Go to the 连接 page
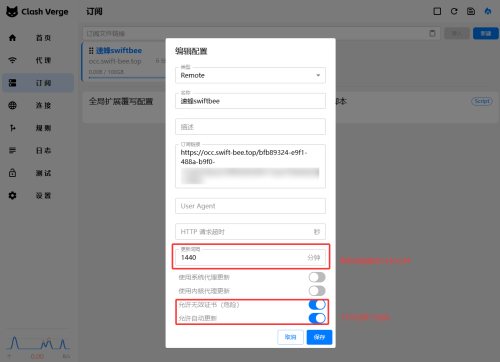The width and height of the screenshot is (500, 362). click(38, 105)
